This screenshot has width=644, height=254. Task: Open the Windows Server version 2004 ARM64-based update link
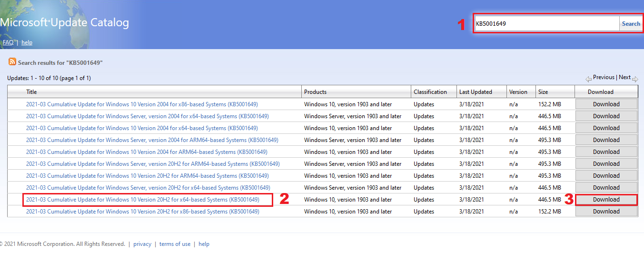click(152, 140)
